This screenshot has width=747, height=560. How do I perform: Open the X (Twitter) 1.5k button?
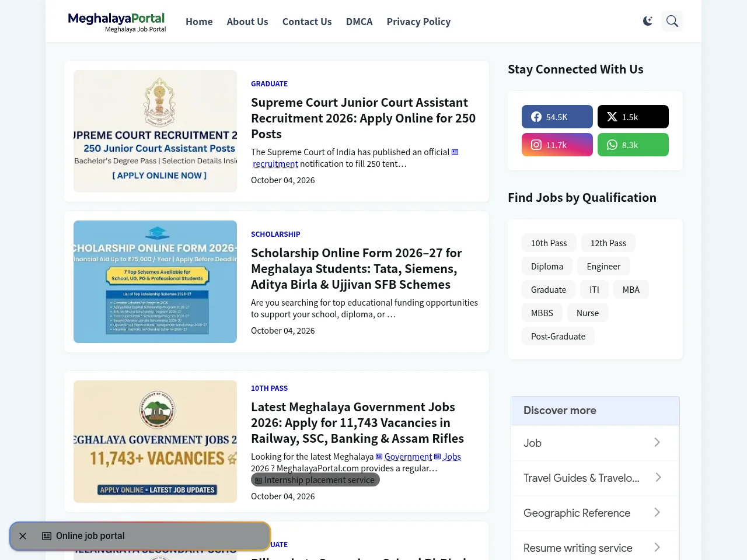pos(633,117)
